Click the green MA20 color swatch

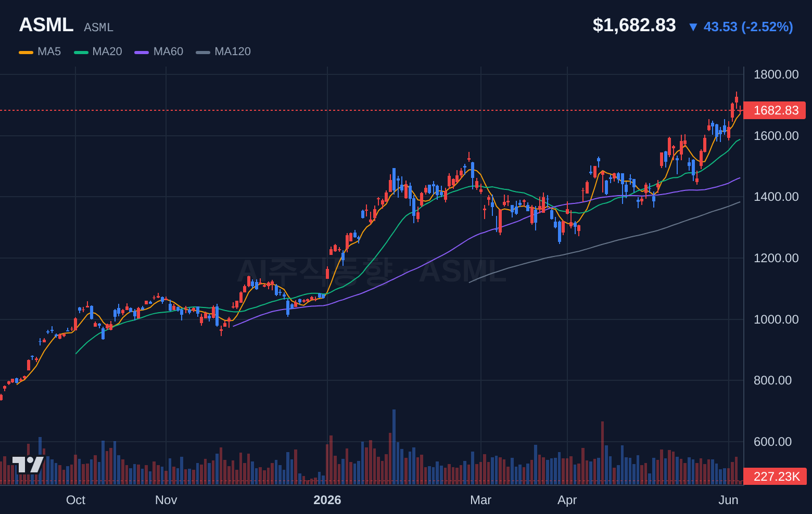click(81, 52)
